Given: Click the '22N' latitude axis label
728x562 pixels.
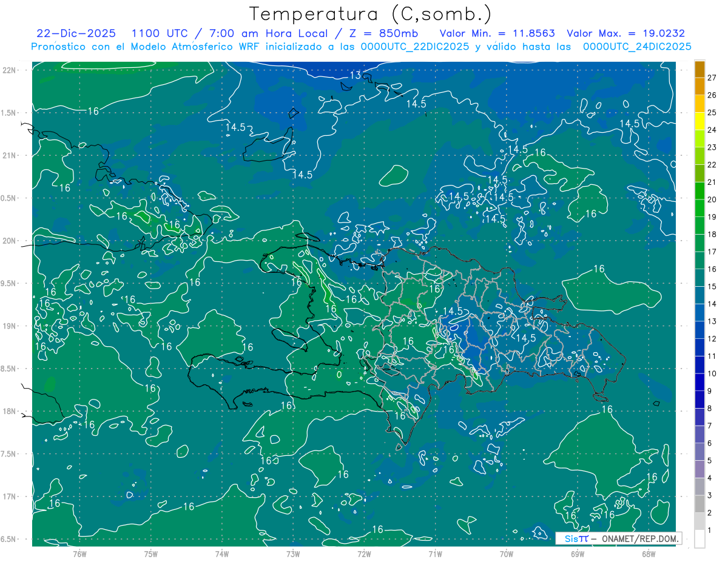Looking at the screenshot, I should click(9, 70).
